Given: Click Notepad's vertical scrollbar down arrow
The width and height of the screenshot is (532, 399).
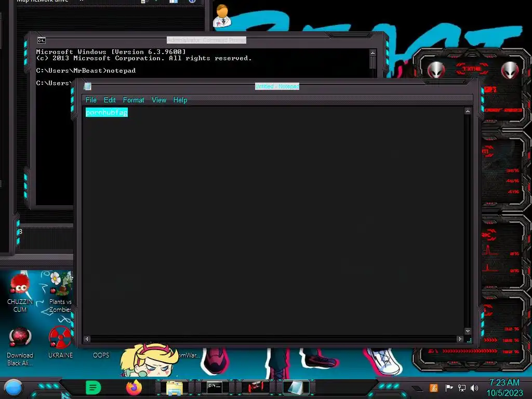Looking at the screenshot, I should [468, 331].
